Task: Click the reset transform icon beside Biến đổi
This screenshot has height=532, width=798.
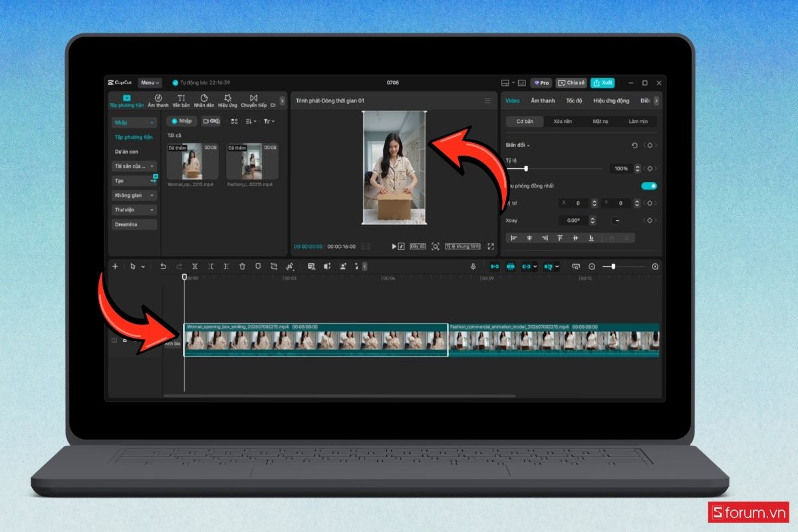Action: [634, 145]
